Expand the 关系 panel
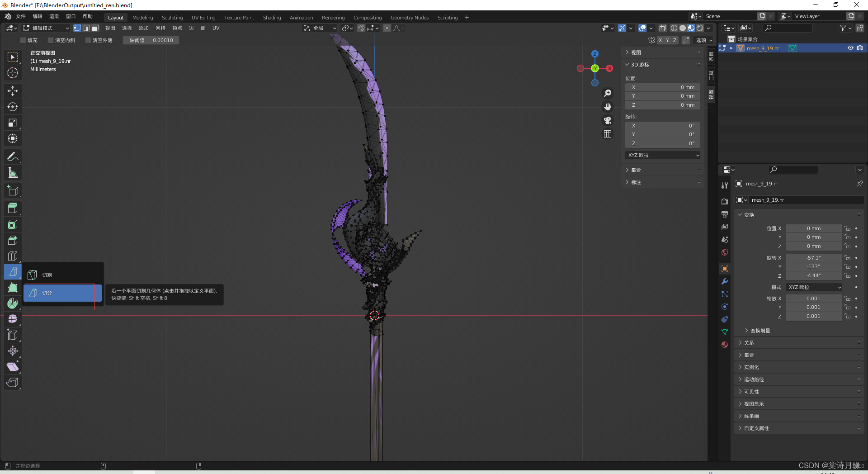The width and height of the screenshot is (868, 474). 799,343
